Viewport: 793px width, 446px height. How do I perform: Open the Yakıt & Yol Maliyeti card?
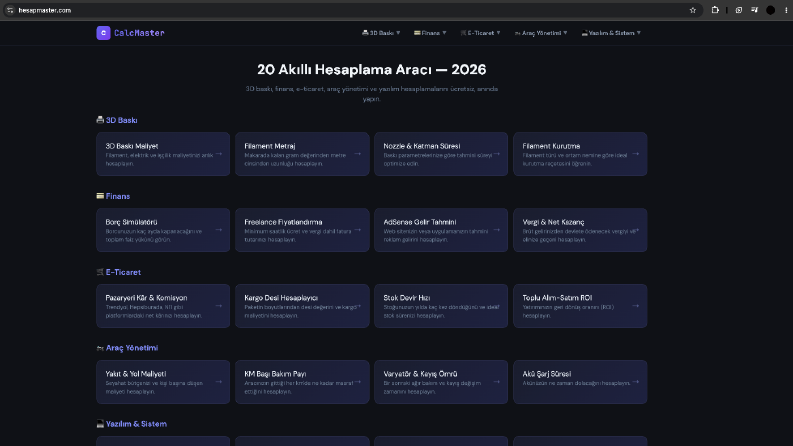coord(163,382)
